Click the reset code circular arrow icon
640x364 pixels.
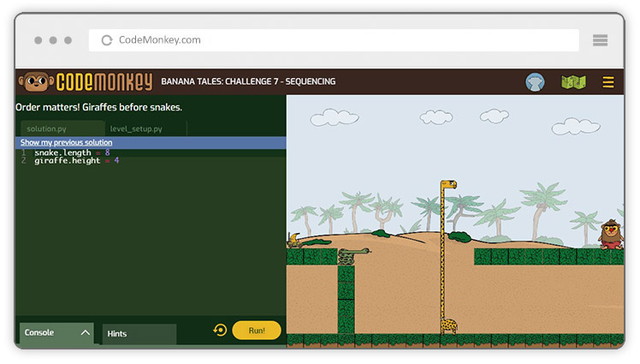(220, 330)
